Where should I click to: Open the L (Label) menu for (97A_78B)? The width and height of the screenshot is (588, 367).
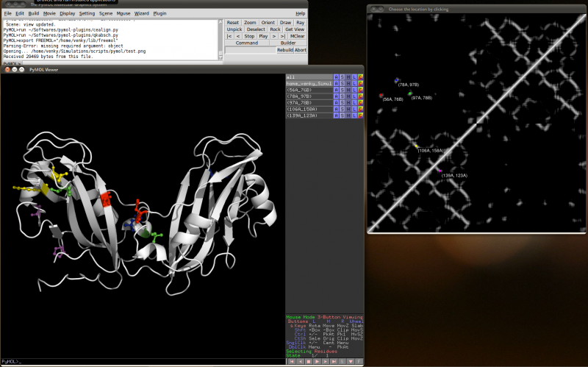(x=354, y=103)
